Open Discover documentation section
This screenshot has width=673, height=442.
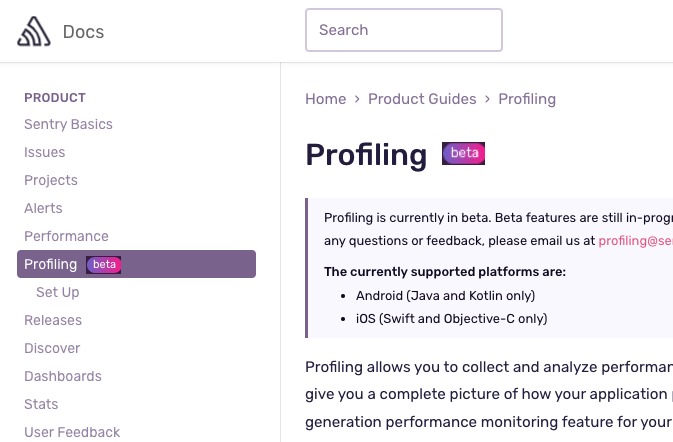pos(52,348)
